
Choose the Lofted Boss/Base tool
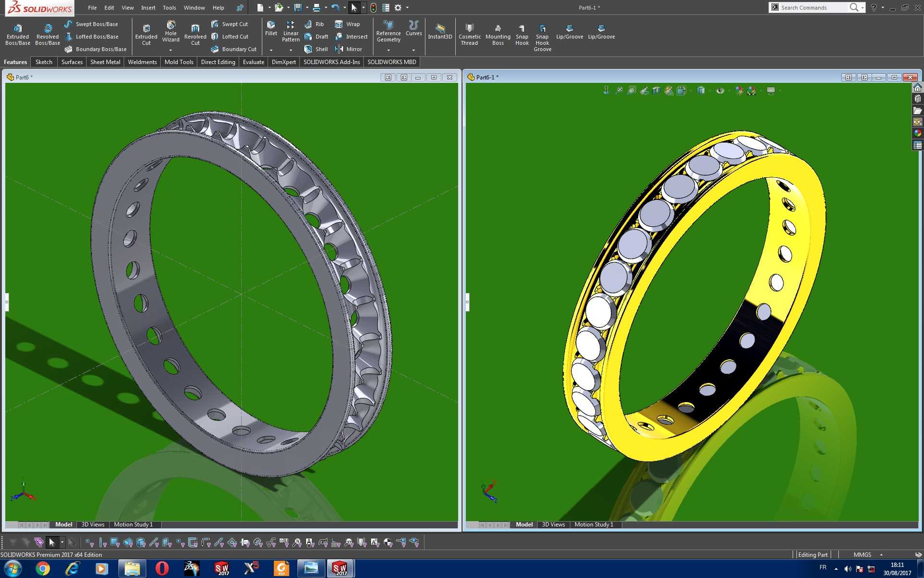91,37
